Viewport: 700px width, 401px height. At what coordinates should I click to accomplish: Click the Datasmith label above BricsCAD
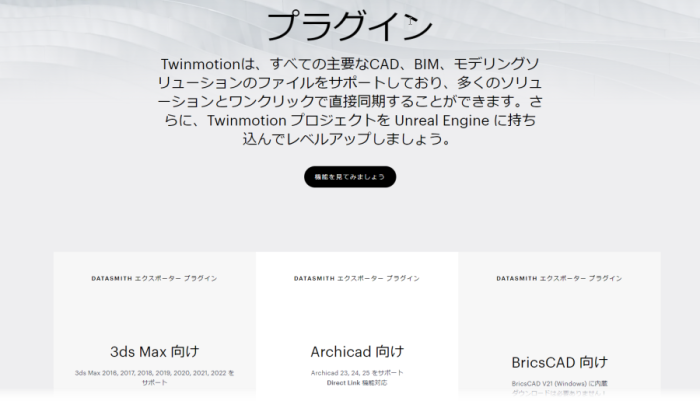click(x=558, y=278)
